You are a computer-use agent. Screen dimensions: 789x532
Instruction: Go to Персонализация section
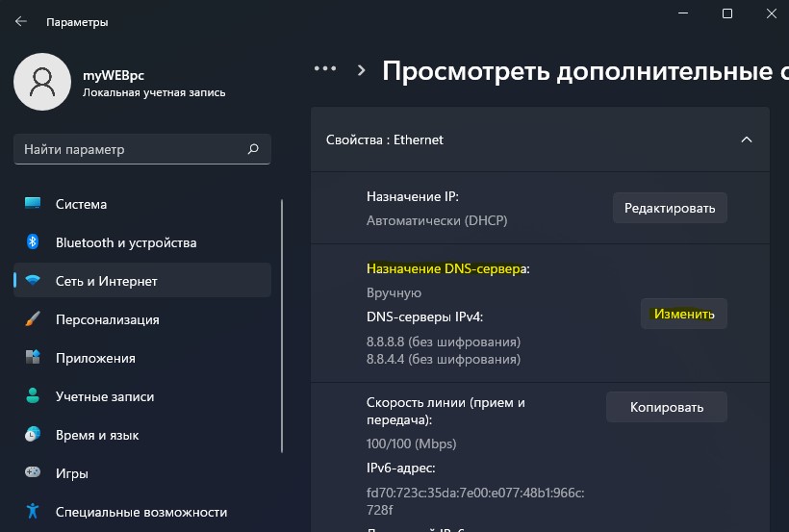pos(142,319)
